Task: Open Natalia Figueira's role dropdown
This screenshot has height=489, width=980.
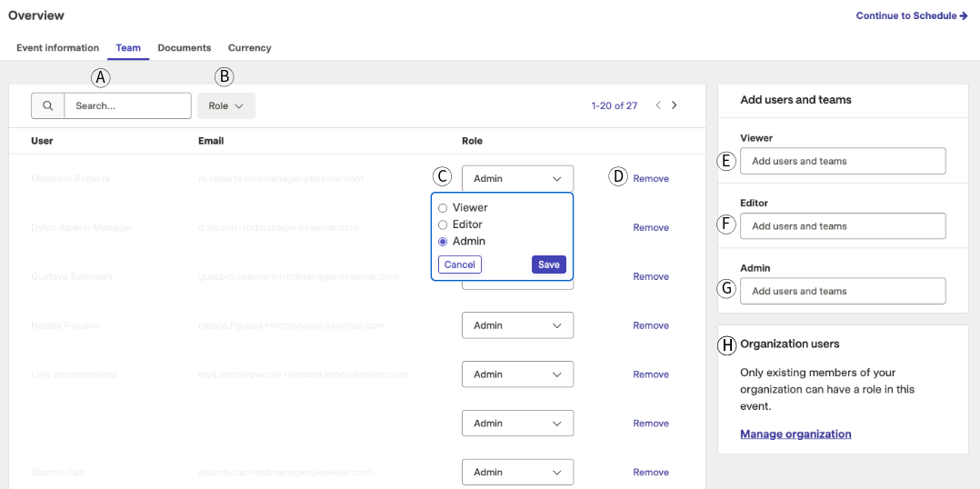Action: pos(517,325)
